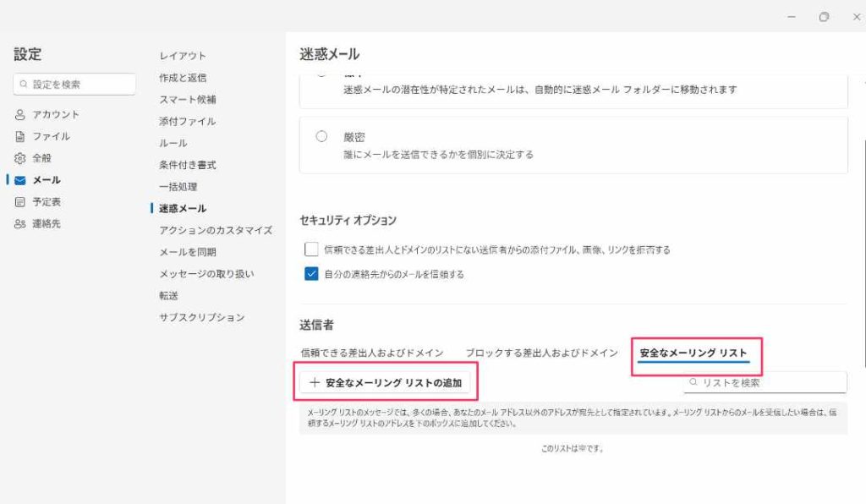This screenshot has width=866, height=504.
Task: Select the 厳密 radio button
Action: tap(321, 137)
